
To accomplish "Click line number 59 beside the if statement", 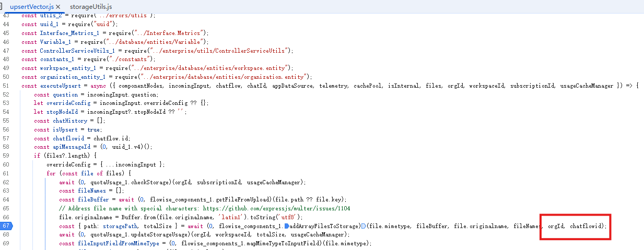I will 6,156.
